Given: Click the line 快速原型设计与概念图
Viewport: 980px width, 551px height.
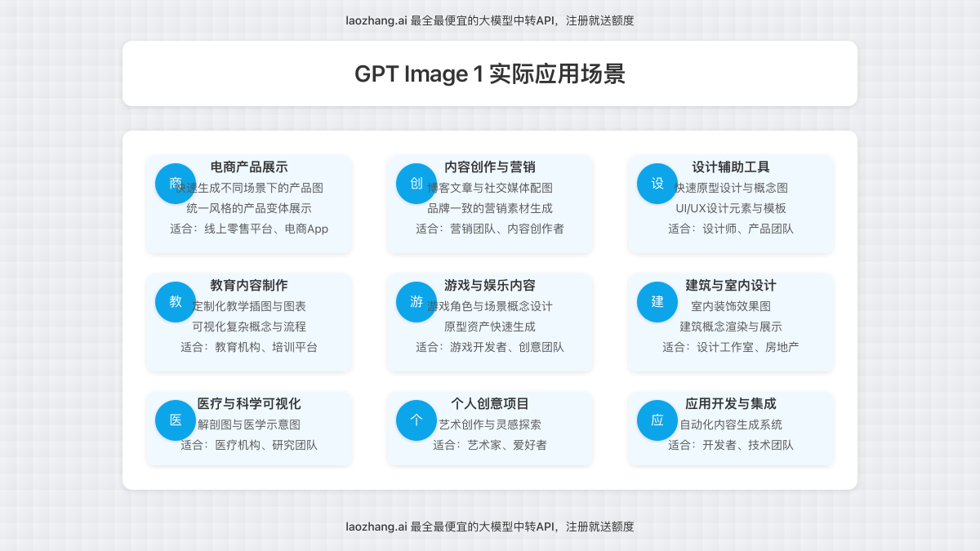Looking at the screenshot, I should click(x=731, y=188).
